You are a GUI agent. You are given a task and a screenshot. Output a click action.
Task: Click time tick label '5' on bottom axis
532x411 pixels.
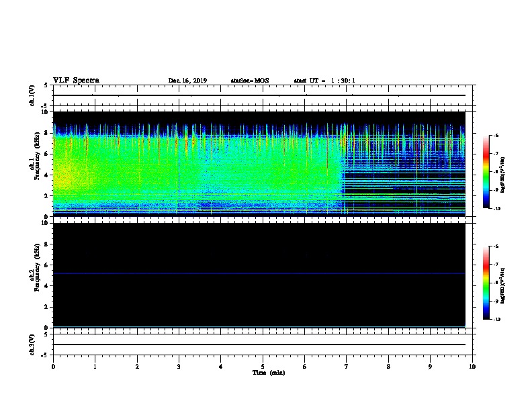point(263,367)
